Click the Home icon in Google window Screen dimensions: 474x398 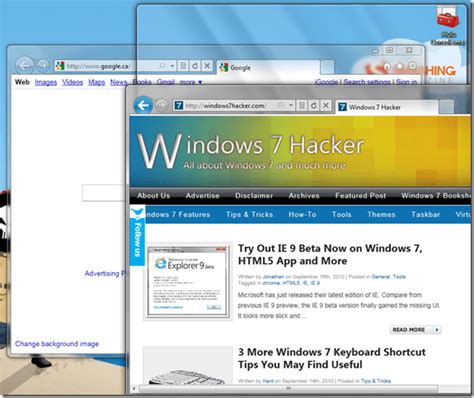click(x=387, y=66)
